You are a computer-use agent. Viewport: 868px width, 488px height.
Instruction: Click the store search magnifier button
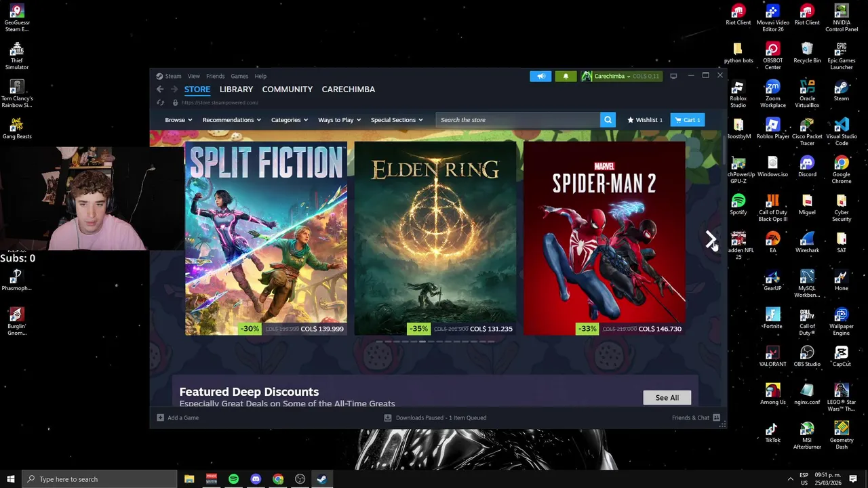(x=608, y=120)
